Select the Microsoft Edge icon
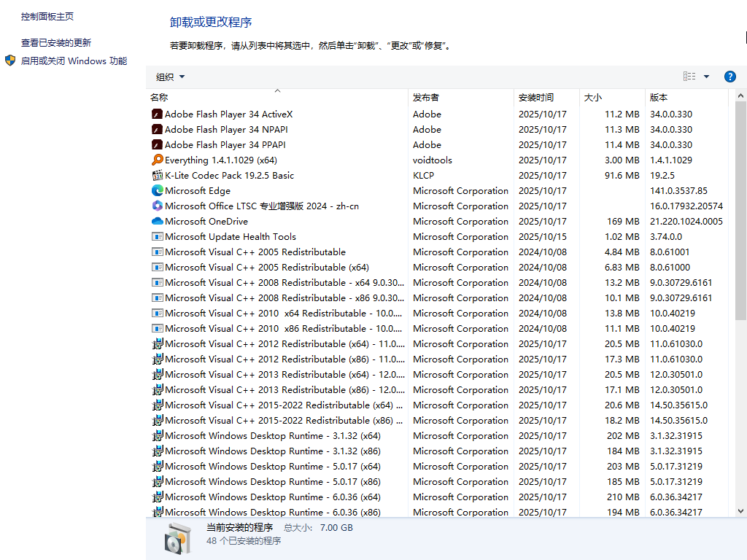This screenshot has width=747, height=560. click(157, 191)
